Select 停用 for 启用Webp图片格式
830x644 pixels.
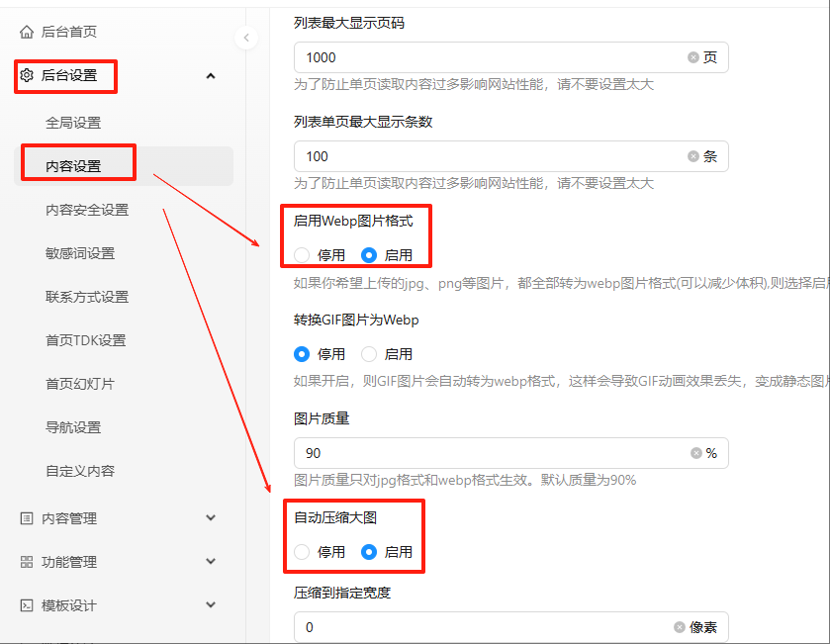(x=302, y=255)
